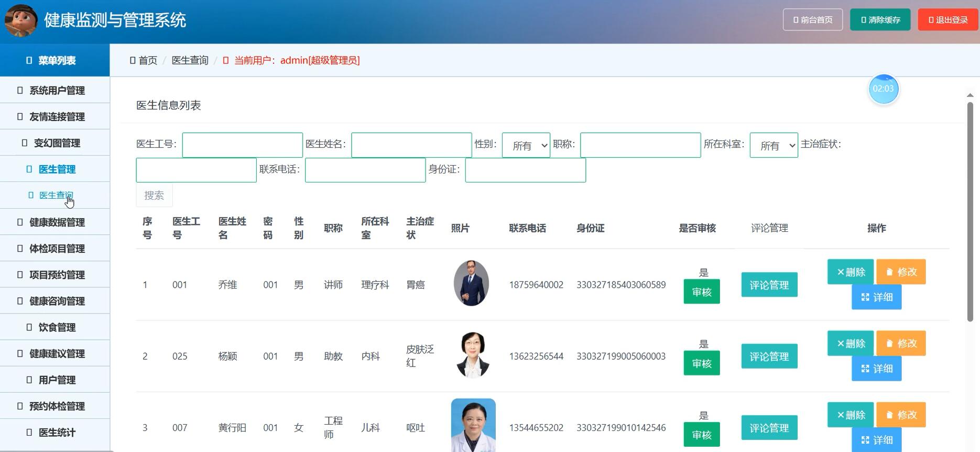980x452 pixels.
Task: Open 评论管理 for doctor 杨颖
Action: pos(769,356)
